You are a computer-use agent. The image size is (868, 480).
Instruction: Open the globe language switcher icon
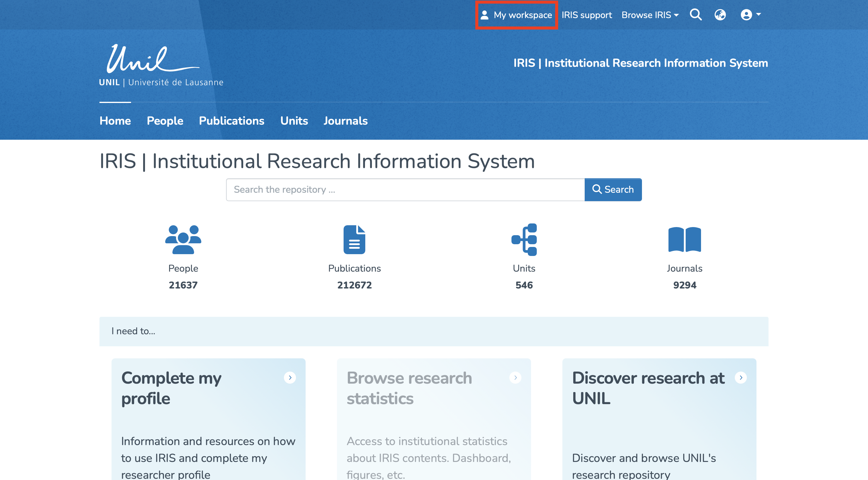pyautogui.click(x=720, y=15)
